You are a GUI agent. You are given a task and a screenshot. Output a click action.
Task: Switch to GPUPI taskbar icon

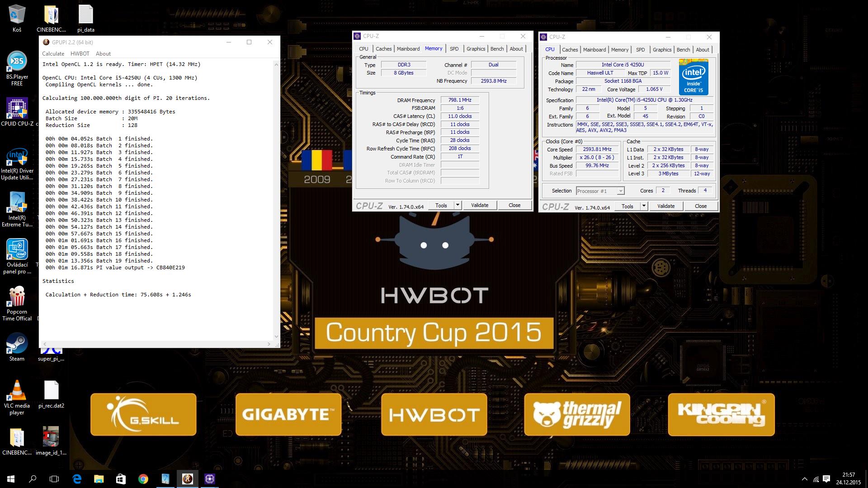(187, 479)
